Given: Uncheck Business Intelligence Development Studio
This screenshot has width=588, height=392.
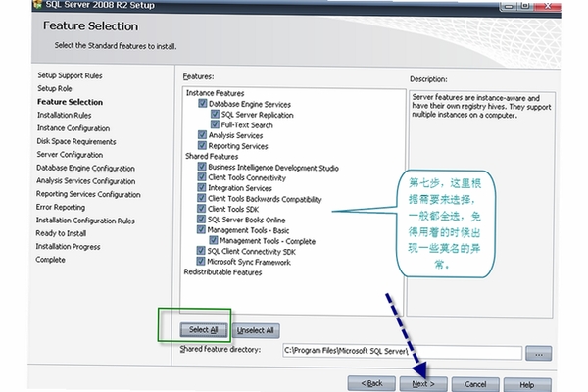Looking at the screenshot, I should click(202, 167).
